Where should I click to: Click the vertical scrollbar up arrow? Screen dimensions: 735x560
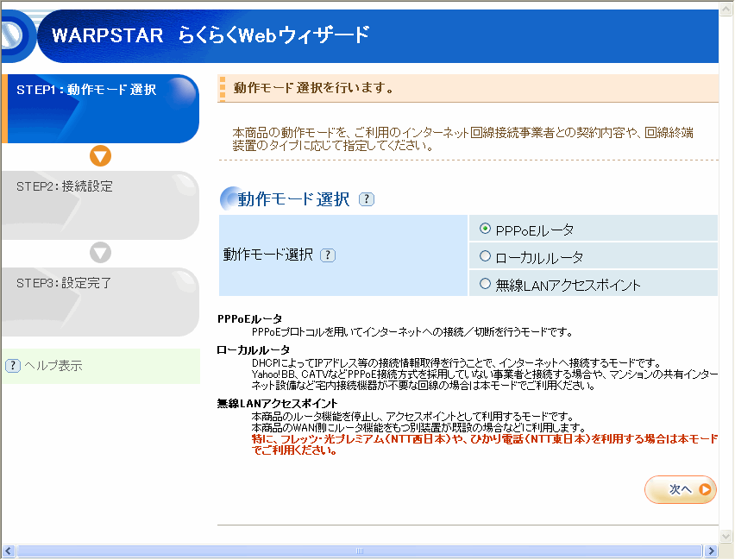[726, 8]
